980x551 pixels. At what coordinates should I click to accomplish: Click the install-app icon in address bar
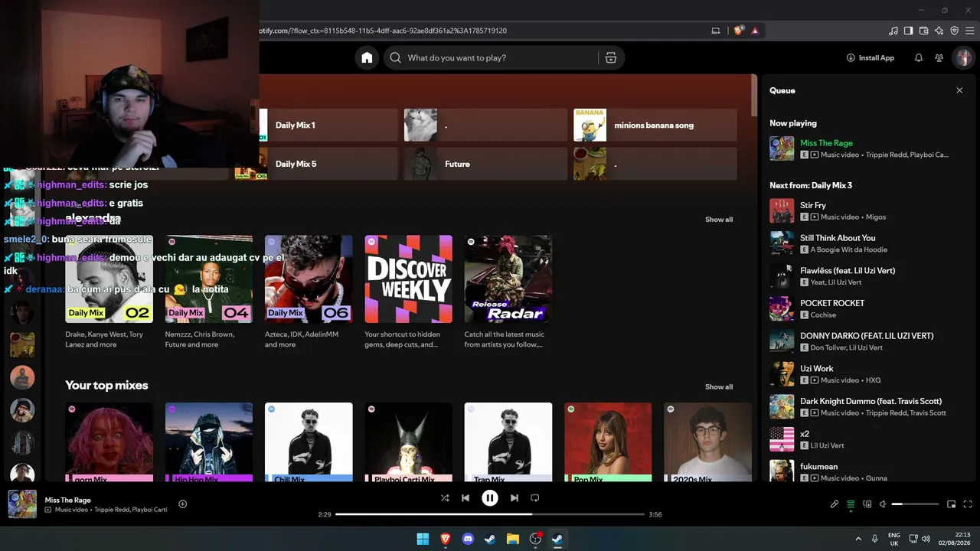716,31
